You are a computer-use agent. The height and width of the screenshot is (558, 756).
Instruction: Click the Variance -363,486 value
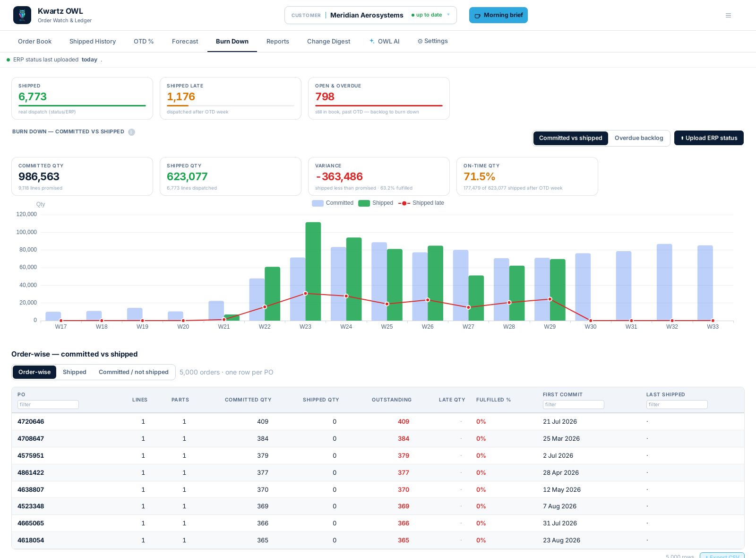(339, 177)
